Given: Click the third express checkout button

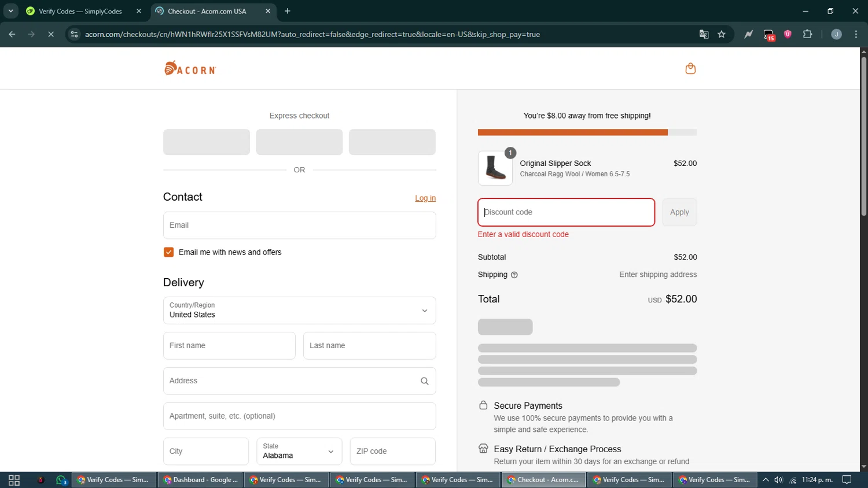Looking at the screenshot, I should [x=392, y=142].
